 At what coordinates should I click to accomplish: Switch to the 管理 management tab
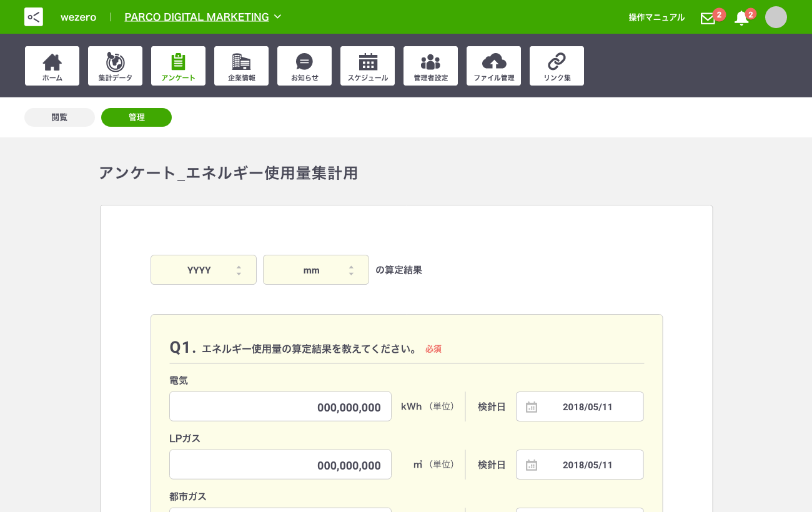(136, 117)
